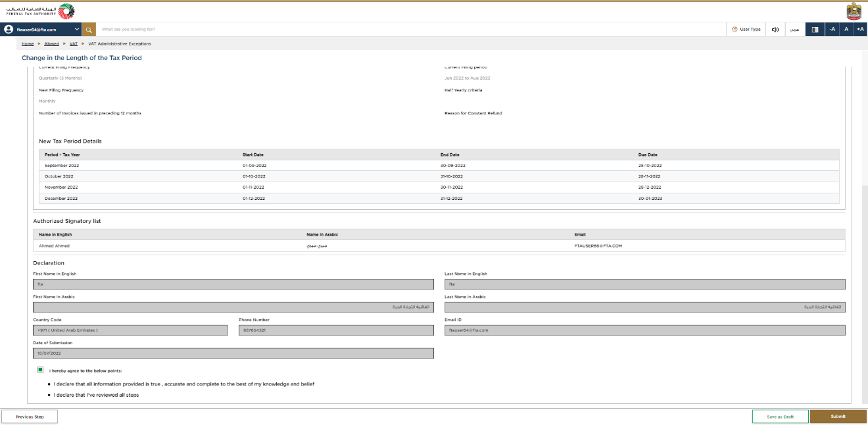Screen dimensions: 868x425
Task: Click the First Name in Arabic field
Action: [233, 307]
